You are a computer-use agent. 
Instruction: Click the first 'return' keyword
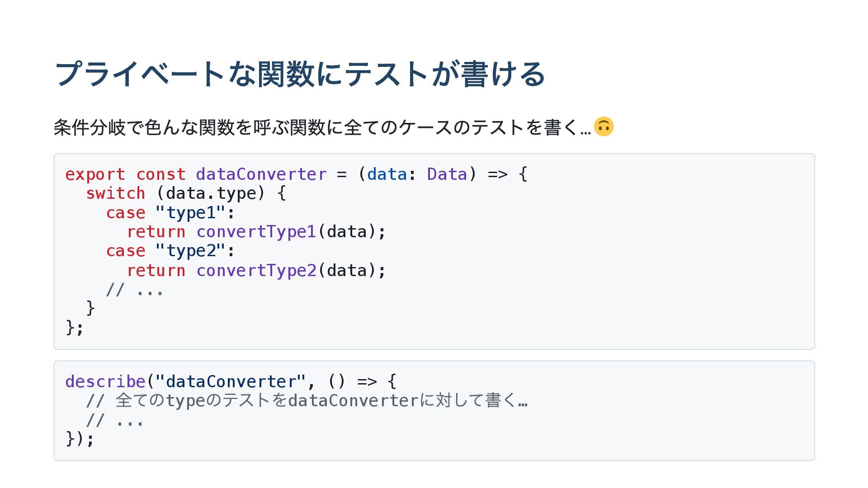pyautogui.click(x=156, y=232)
